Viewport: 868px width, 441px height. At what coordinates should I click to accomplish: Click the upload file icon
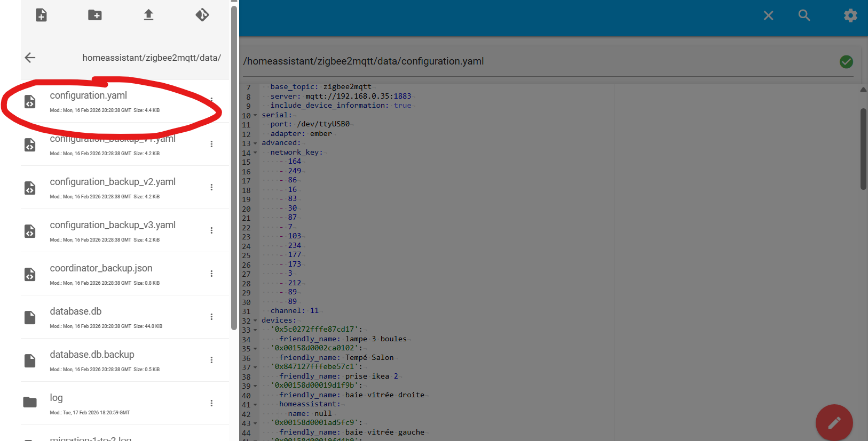pos(148,15)
